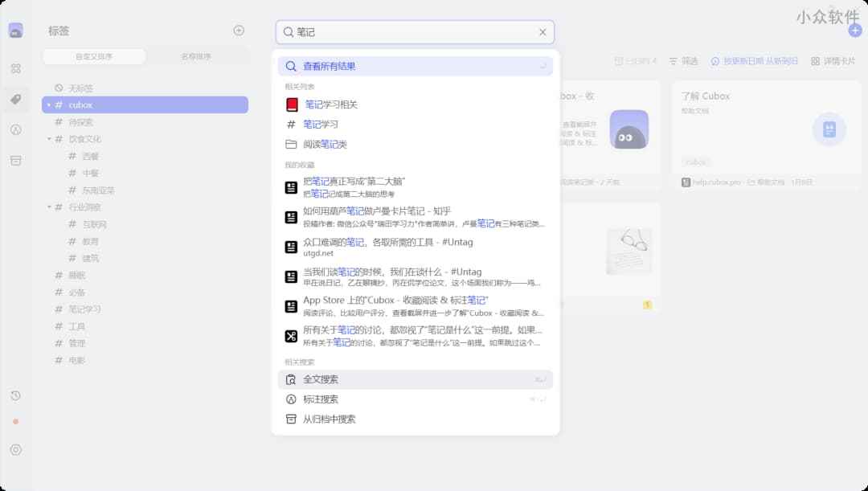
Task: Click the 标注搜索 annotation icon
Action: 291,399
